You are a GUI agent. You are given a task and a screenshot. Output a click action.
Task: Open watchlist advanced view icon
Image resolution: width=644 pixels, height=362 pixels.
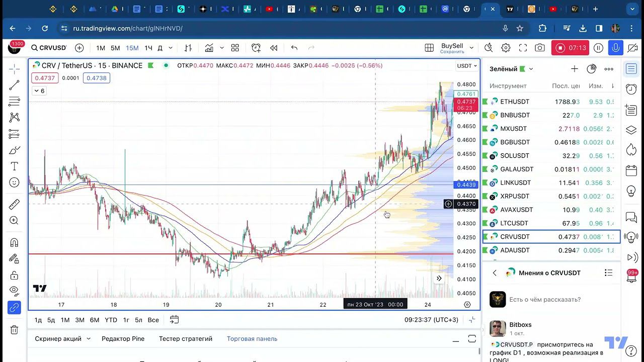click(592, 69)
